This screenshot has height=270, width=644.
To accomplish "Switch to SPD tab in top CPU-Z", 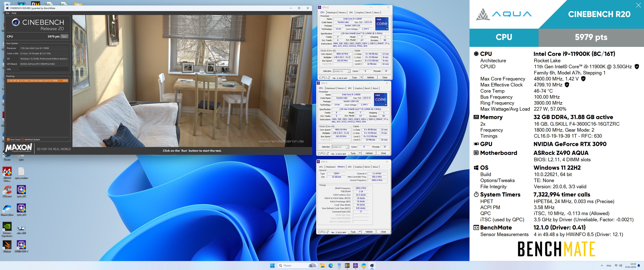I will click(x=351, y=13).
